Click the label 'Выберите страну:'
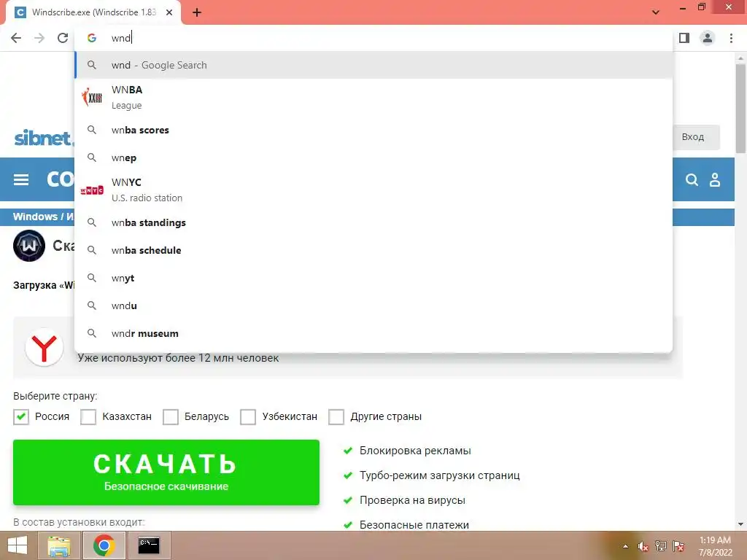The image size is (747, 560). pos(55,396)
